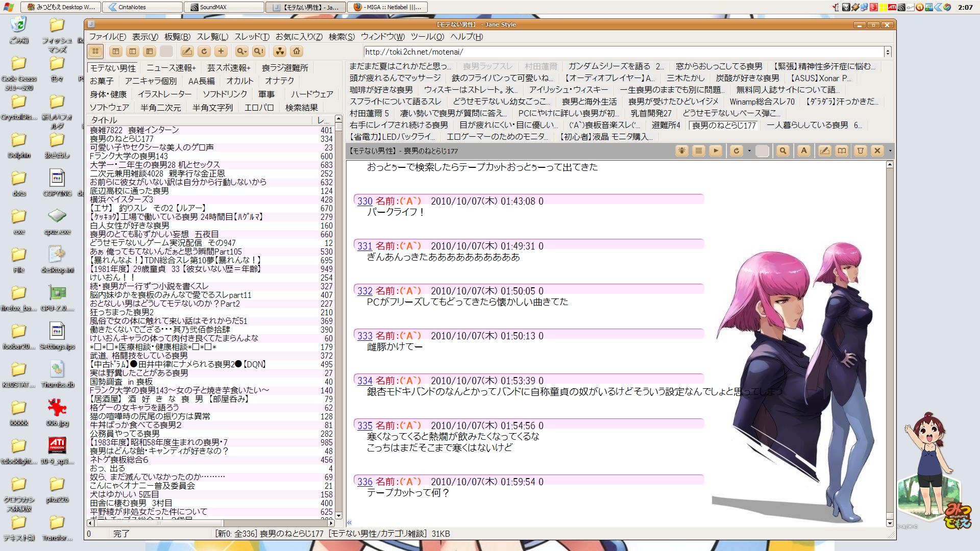980x551 pixels.
Task: Open the dropdown arrow next to thread reload icon
Action: [x=749, y=151]
